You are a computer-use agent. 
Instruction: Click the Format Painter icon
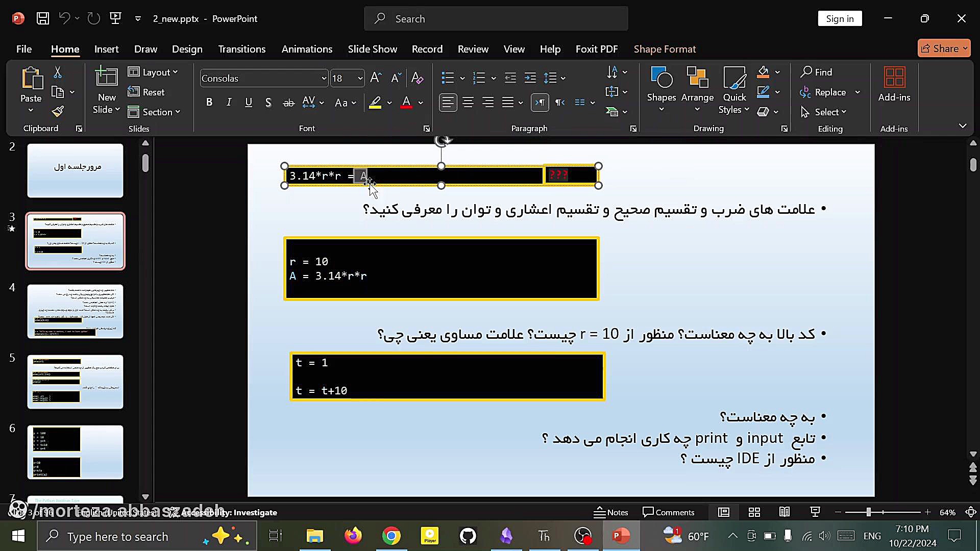[58, 111]
